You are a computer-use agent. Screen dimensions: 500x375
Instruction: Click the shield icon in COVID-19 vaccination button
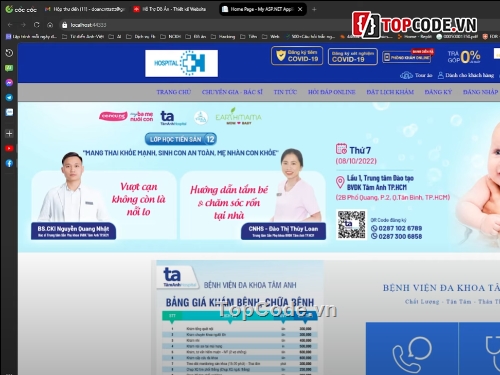[281, 55]
